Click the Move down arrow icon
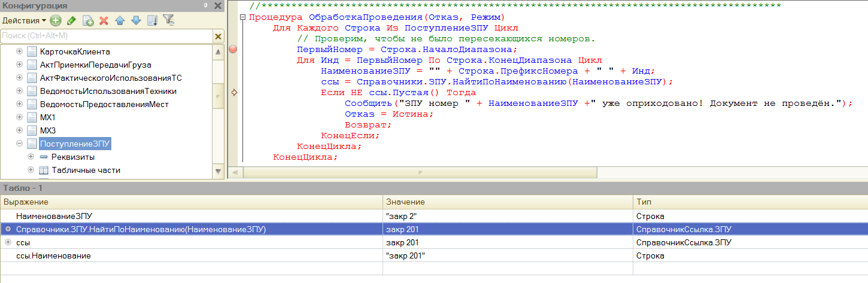Image resolution: width=868 pixels, height=283 pixels. [136, 20]
